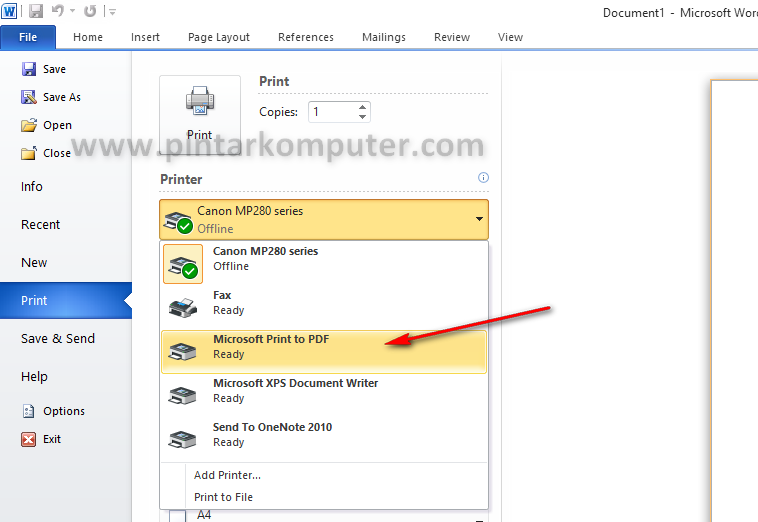Click the Exit label in sidebar

[x=52, y=439]
